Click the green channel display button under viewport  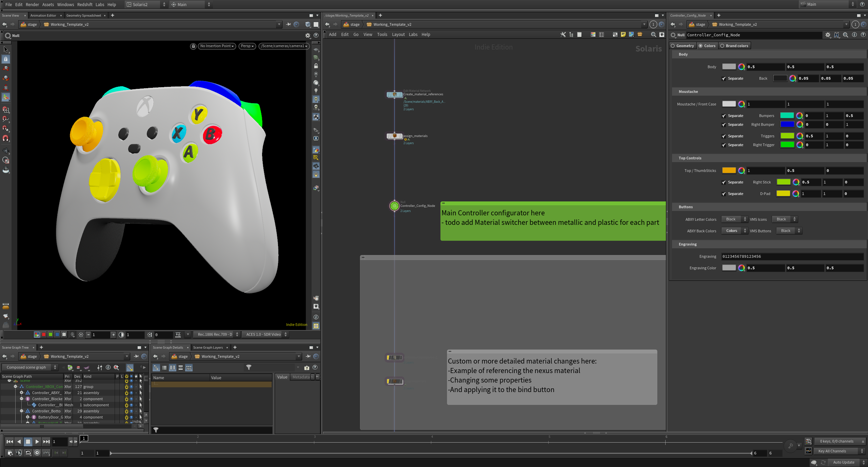(51, 334)
